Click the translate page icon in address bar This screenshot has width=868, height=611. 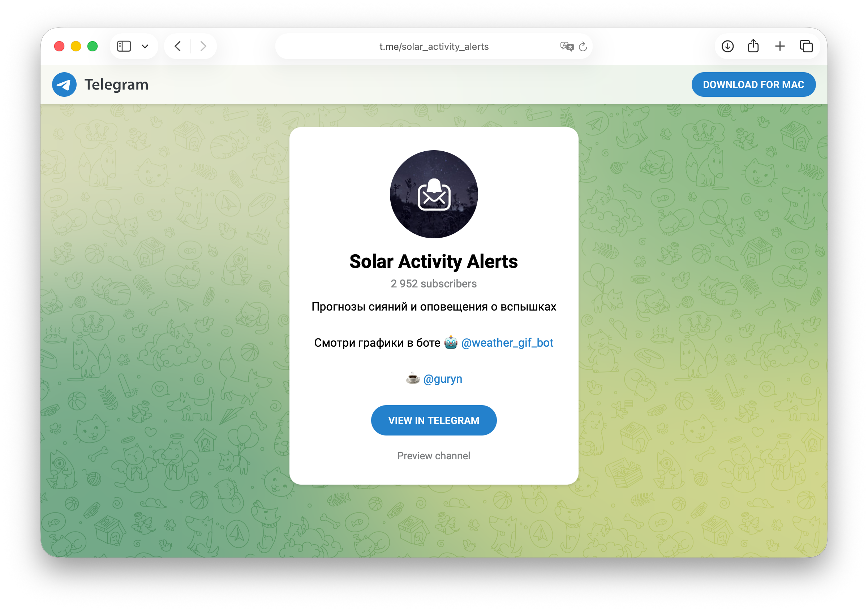click(x=567, y=47)
